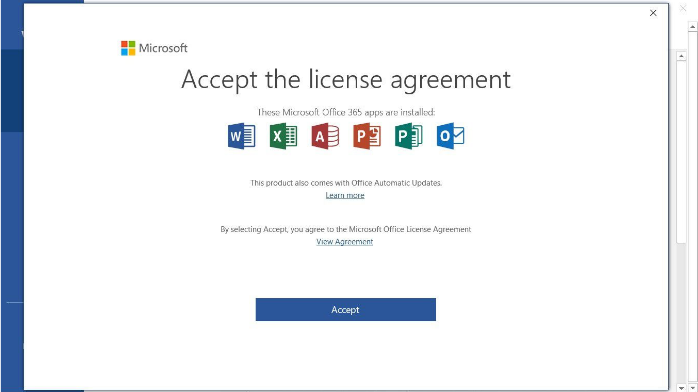This screenshot has height=392, width=698.
Task: Close the license agreement dialog
Action: (653, 13)
